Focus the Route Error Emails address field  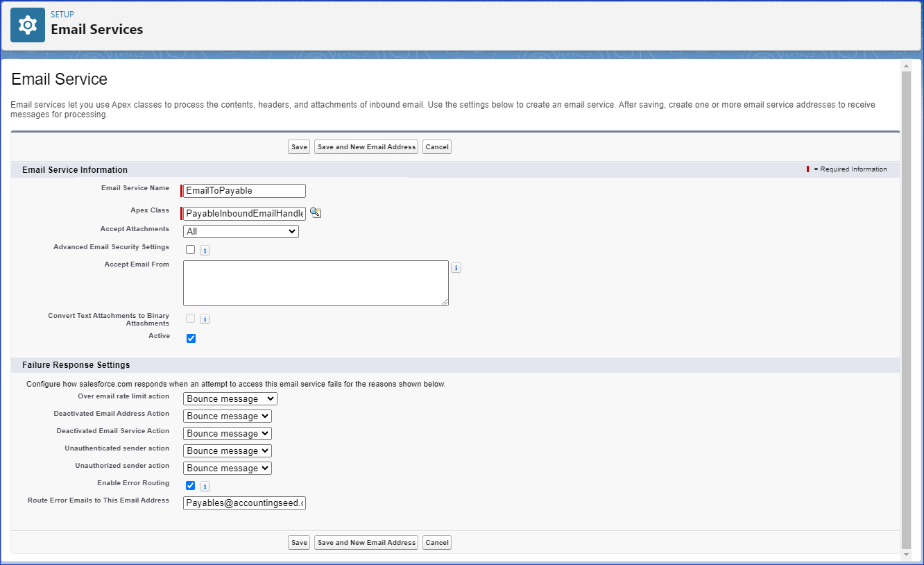pyautogui.click(x=244, y=503)
